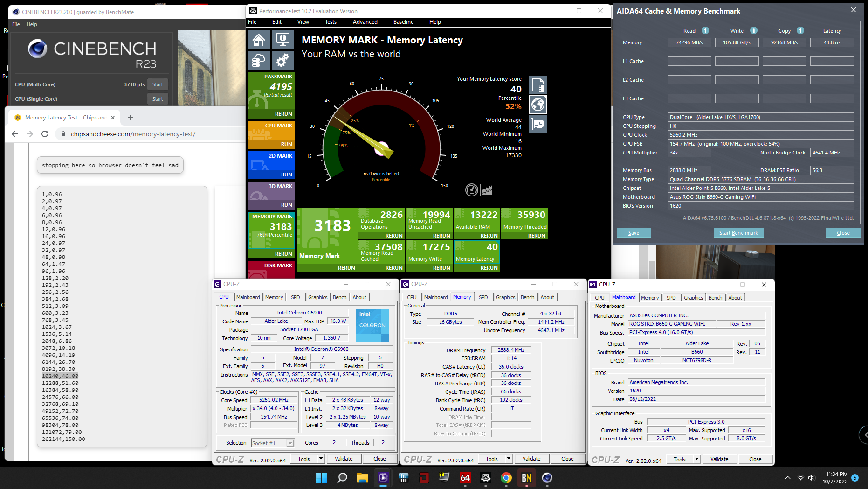Click Start Benchmark in AIDA64
This screenshot has height=489, width=868.
point(738,233)
